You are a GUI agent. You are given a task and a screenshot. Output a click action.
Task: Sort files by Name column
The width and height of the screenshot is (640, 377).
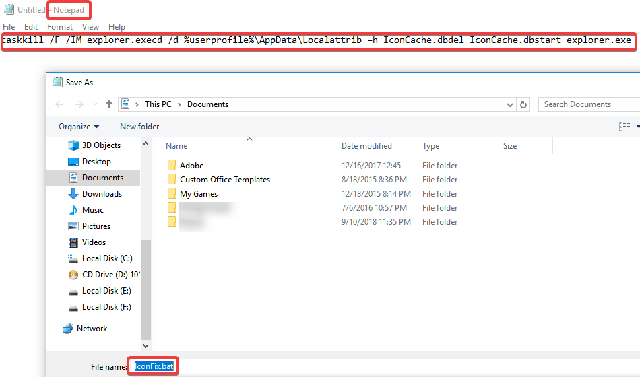click(x=176, y=146)
